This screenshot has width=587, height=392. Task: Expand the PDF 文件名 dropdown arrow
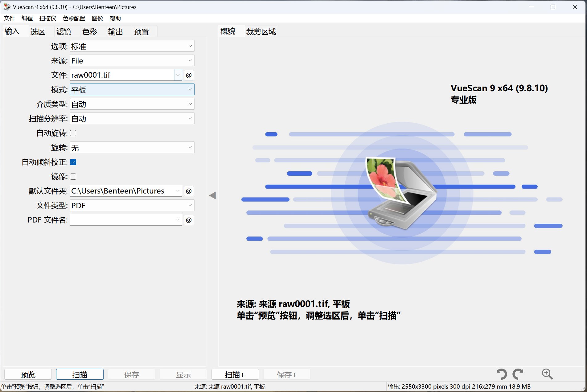click(x=178, y=220)
